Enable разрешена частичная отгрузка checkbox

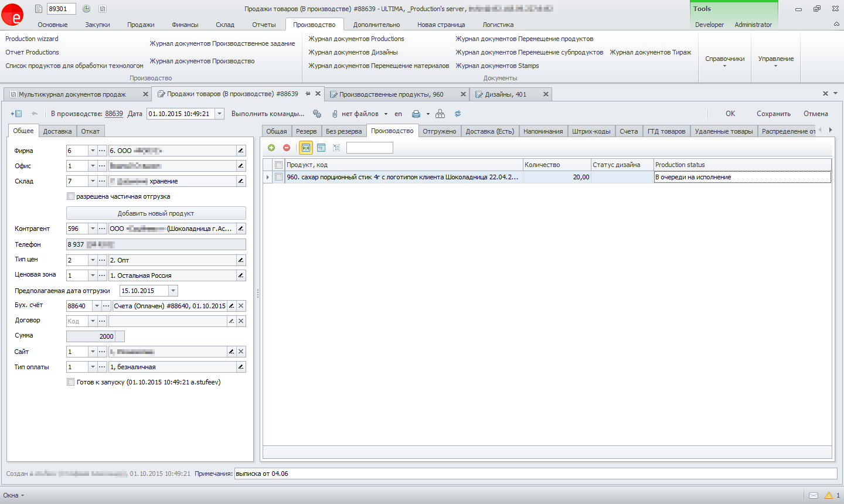pyautogui.click(x=71, y=196)
